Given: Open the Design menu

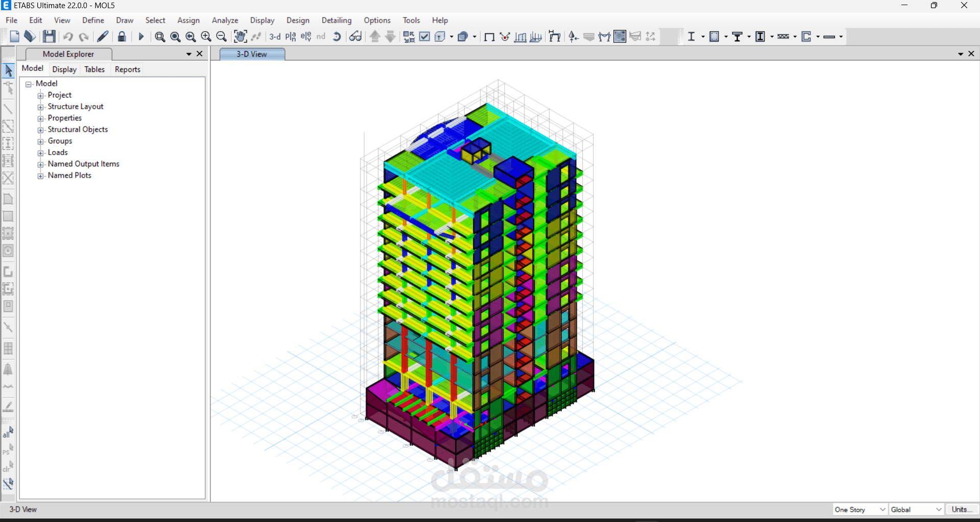Looking at the screenshot, I should coord(298,20).
